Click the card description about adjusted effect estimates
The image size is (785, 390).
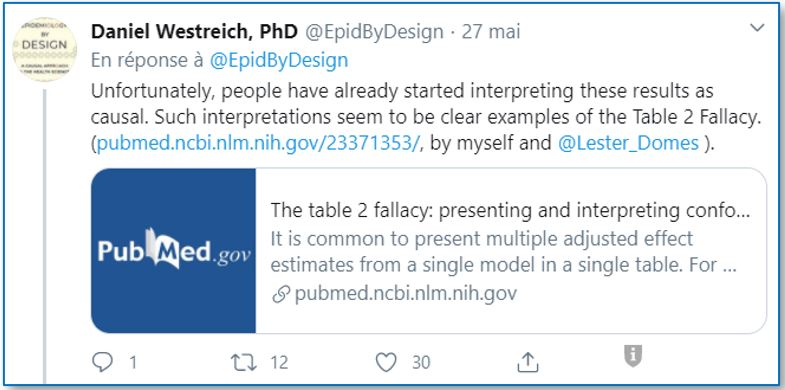click(503, 252)
